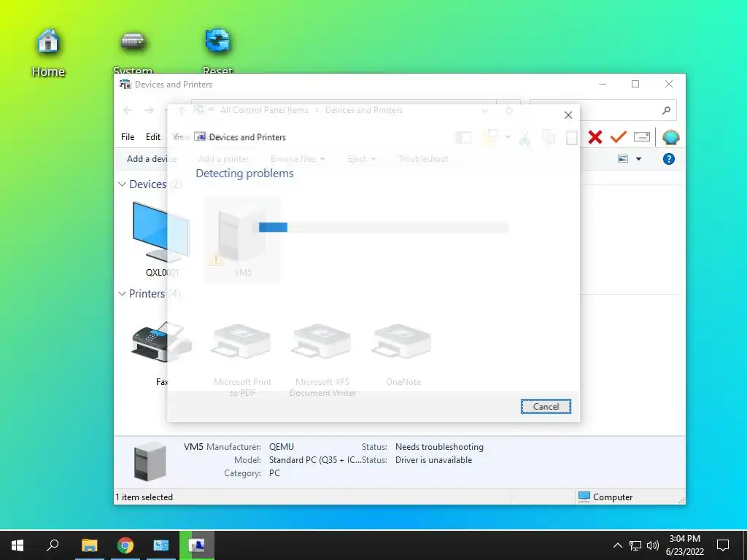Click the Standard PC model value
747x560 pixels.
click(315, 460)
